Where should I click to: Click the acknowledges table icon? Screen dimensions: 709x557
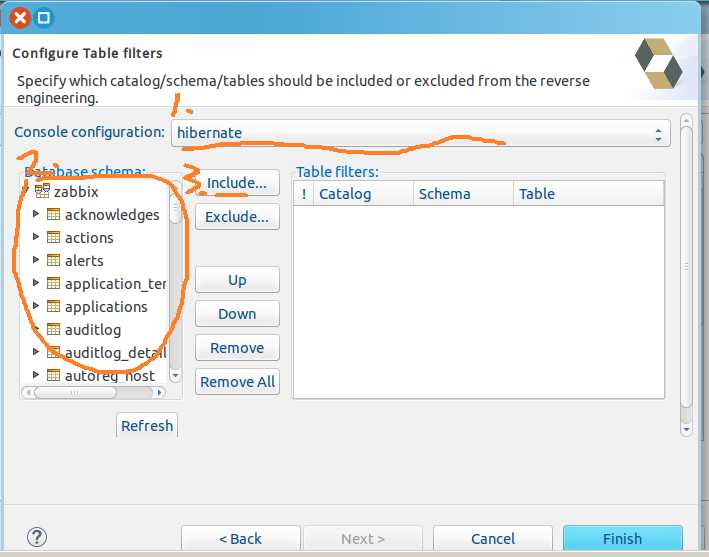(54, 215)
